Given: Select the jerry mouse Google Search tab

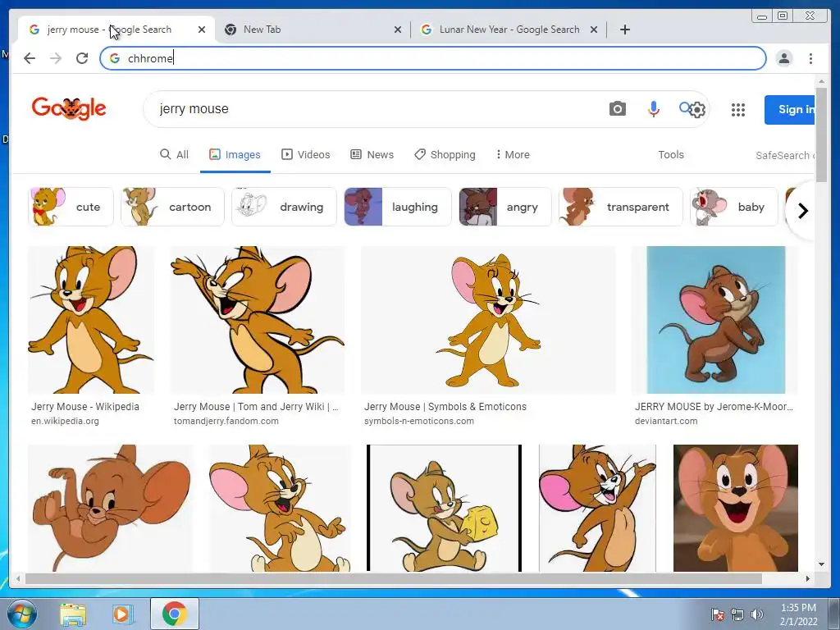Looking at the screenshot, I should click(x=116, y=30).
